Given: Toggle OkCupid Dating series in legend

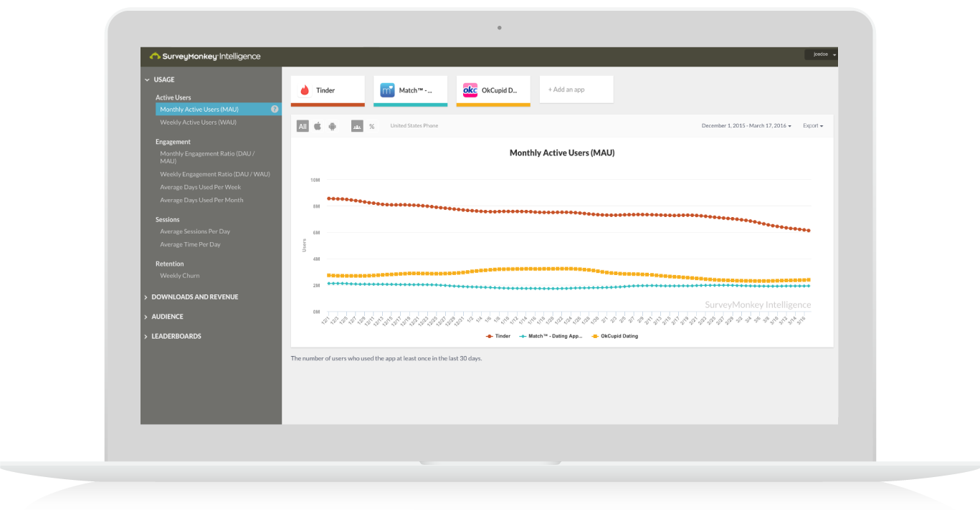Looking at the screenshot, I should click(614, 336).
